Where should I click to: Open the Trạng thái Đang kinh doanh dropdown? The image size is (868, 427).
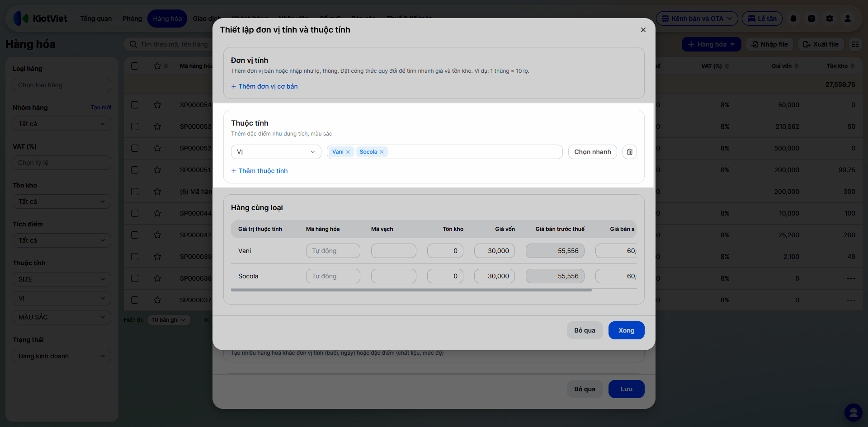pos(62,356)
